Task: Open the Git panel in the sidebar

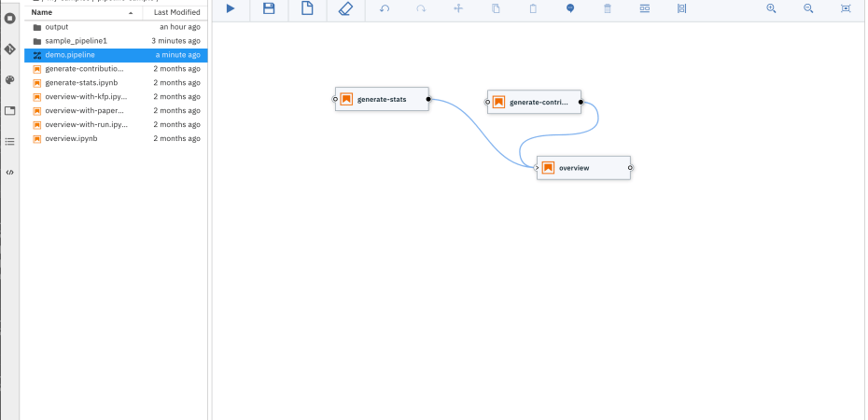Action: pyautogui.click(x=10, y=48)
